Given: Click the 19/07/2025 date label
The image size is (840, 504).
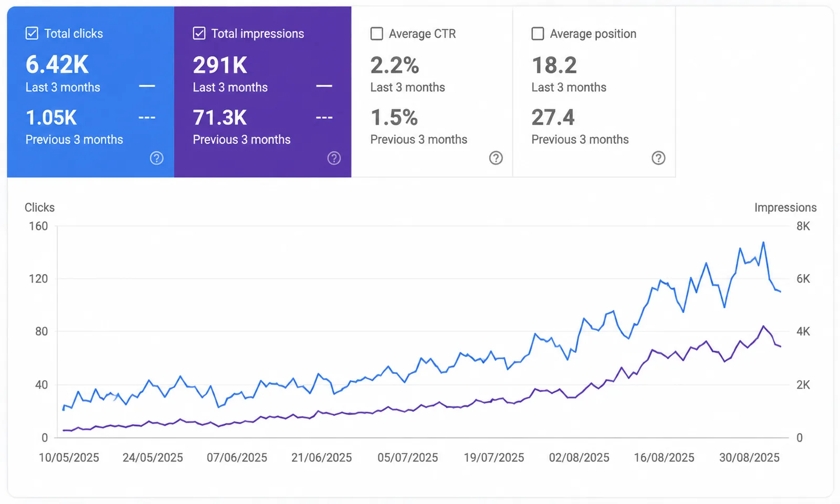Looking at the screenshot, I should (x=493, y=458).
